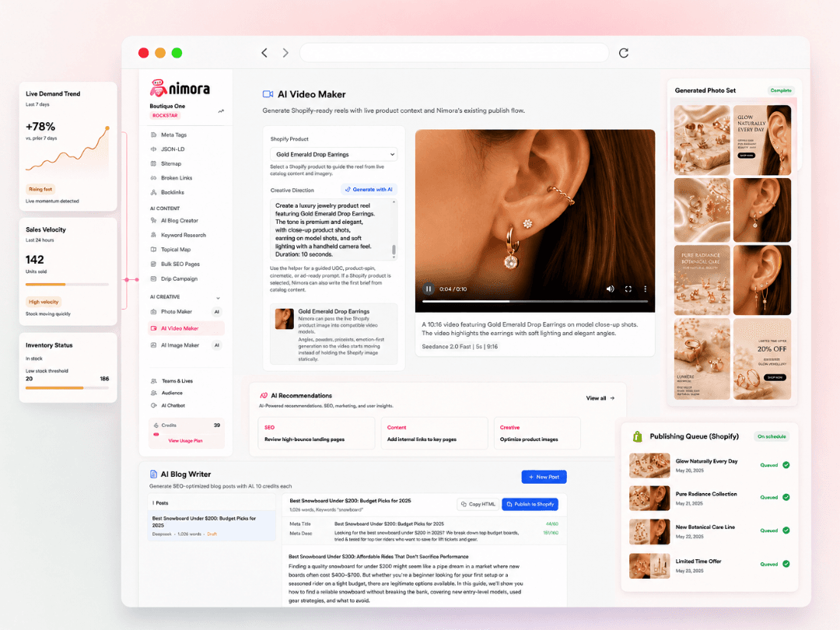This screenshot has height=630, width=840.
Task: Select the Best Snowboard Under $200 post
Action: click(212, 526)
